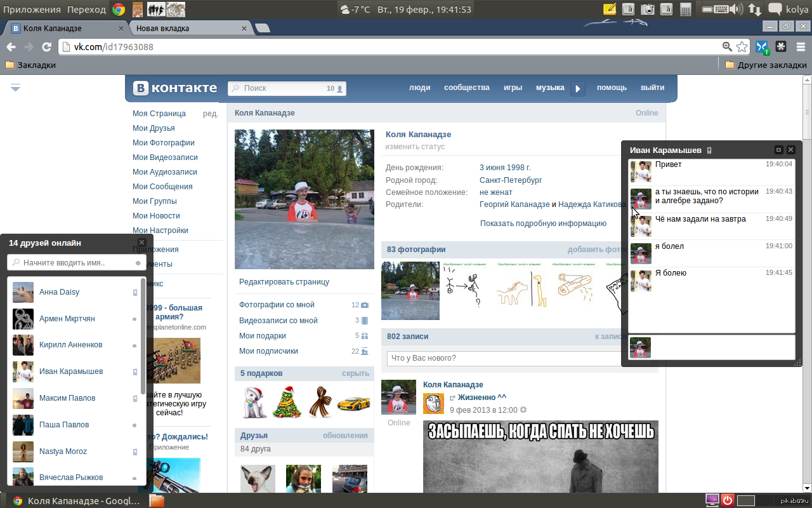
Task: Open the Chrome hamburger menu icon
Action: [801, 47]
